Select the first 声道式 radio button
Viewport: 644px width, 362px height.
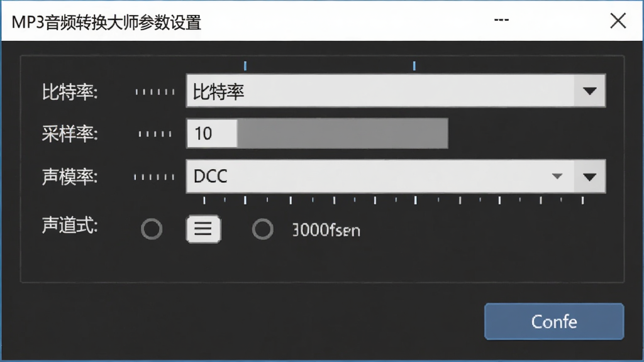[x=152, y=229]
